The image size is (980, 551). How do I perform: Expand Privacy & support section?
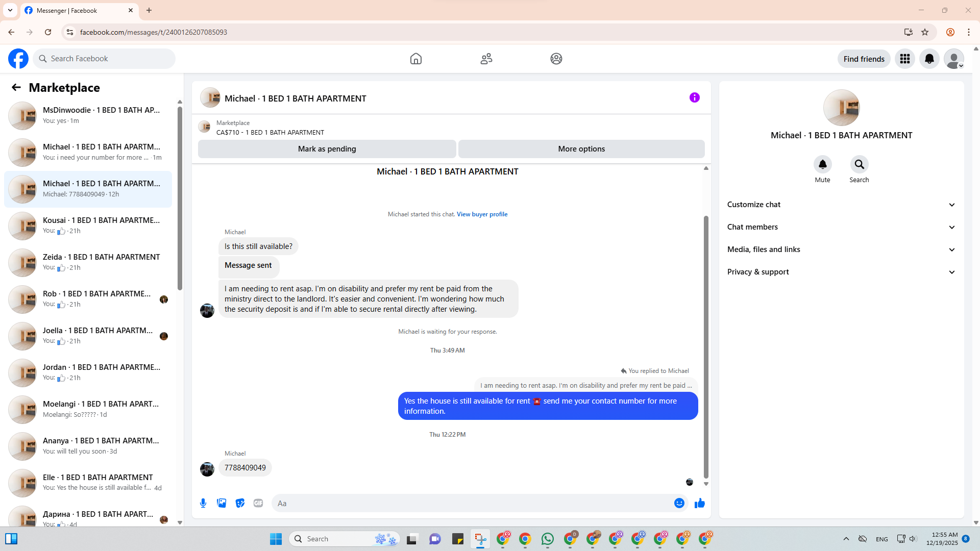pyautogui.click(x=841, y=272)
